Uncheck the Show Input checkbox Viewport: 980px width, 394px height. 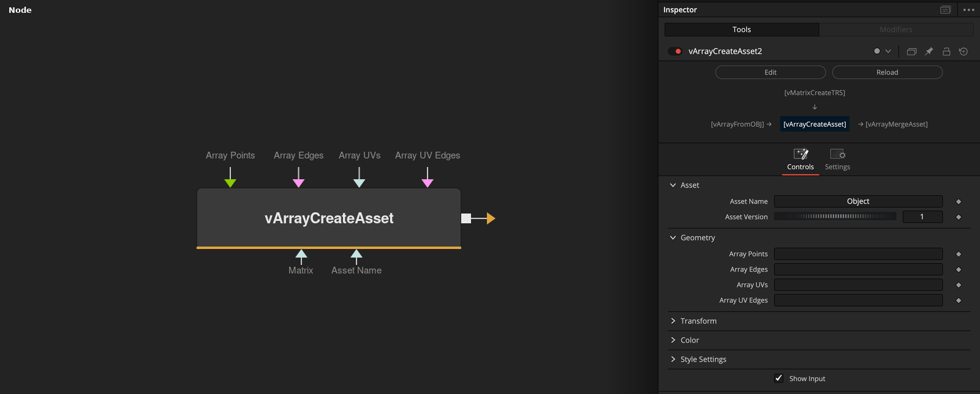pyautogui.click(x=778, y=378)
